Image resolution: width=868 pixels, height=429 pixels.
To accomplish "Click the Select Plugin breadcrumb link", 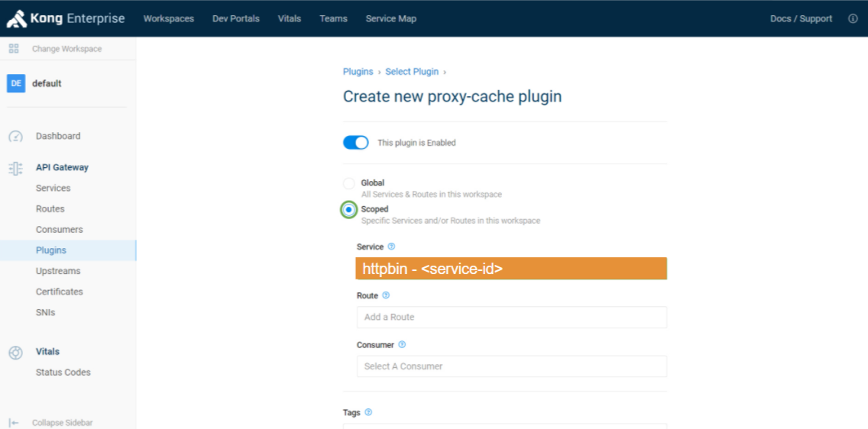I will coord(412,71).
